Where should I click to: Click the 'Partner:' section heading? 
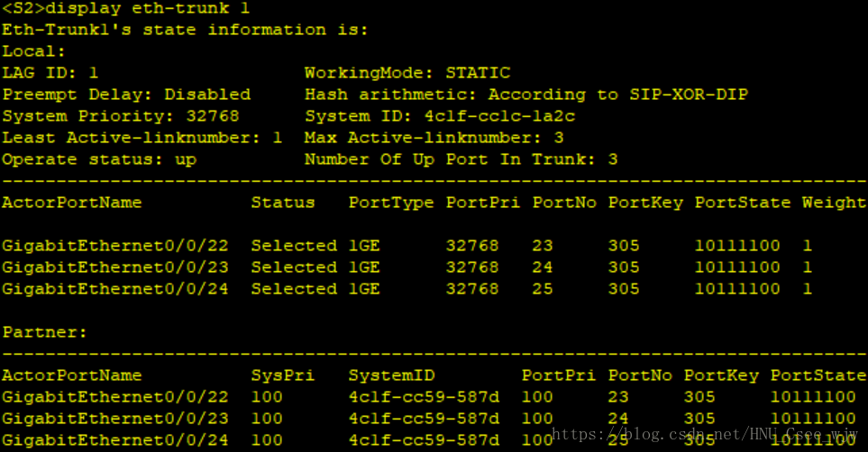pyautogui.click(x=45, y=332)
